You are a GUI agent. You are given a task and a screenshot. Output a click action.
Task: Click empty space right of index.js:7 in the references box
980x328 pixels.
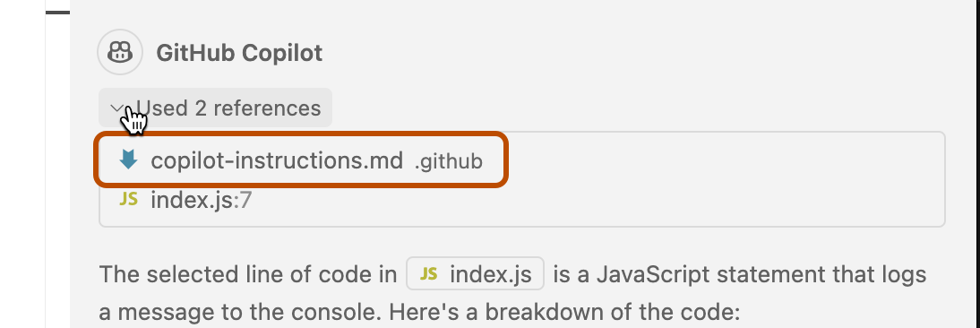click(x=594, y=201)
